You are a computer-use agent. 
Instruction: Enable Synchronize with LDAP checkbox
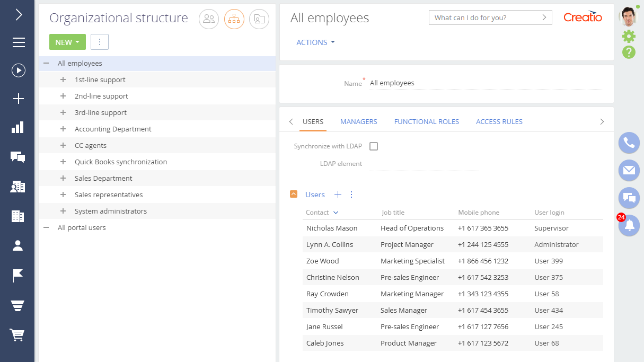[374, 146]
